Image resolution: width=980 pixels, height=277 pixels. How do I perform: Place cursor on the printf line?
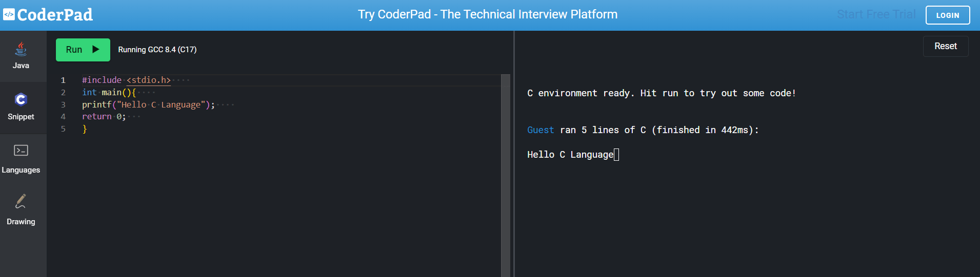pyautogui.click(x=148, y=105)
